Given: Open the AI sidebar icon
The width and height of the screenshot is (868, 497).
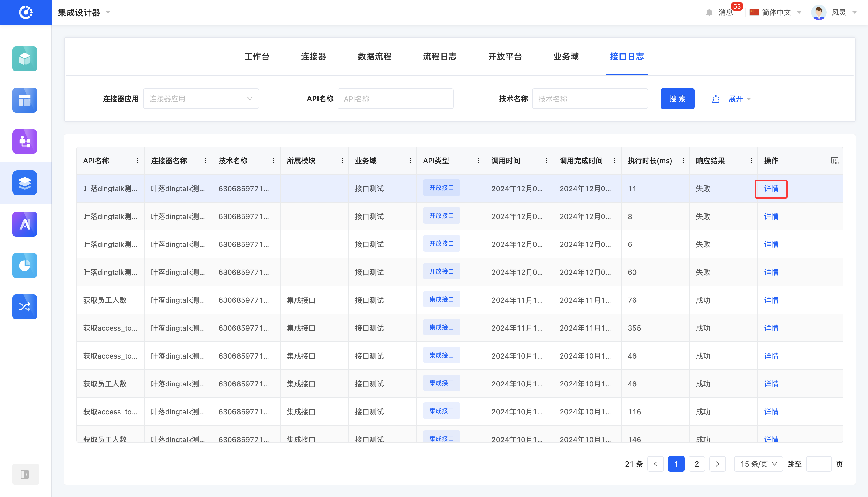Looking at the screenshot, I should (25, 224).
